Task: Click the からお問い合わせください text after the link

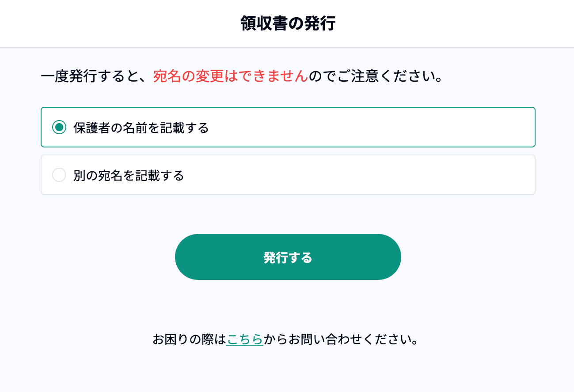Action: [341, 339]
